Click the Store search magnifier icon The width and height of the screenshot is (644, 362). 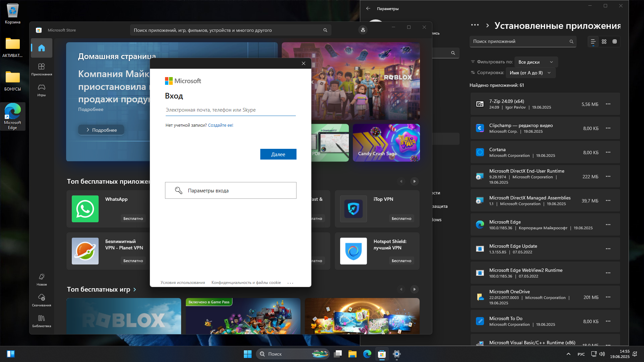(325, 30)
